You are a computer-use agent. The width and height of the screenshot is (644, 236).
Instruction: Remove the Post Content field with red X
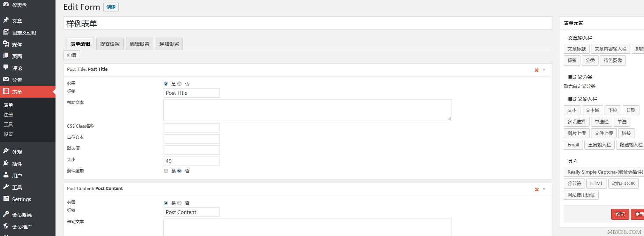(x=536, y=189)
